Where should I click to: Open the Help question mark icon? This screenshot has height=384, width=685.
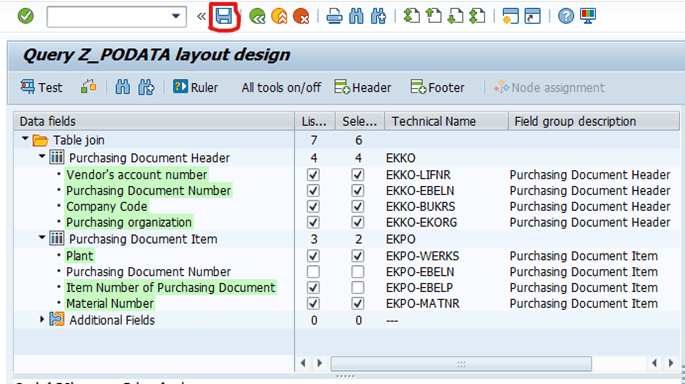click(566, 17)
